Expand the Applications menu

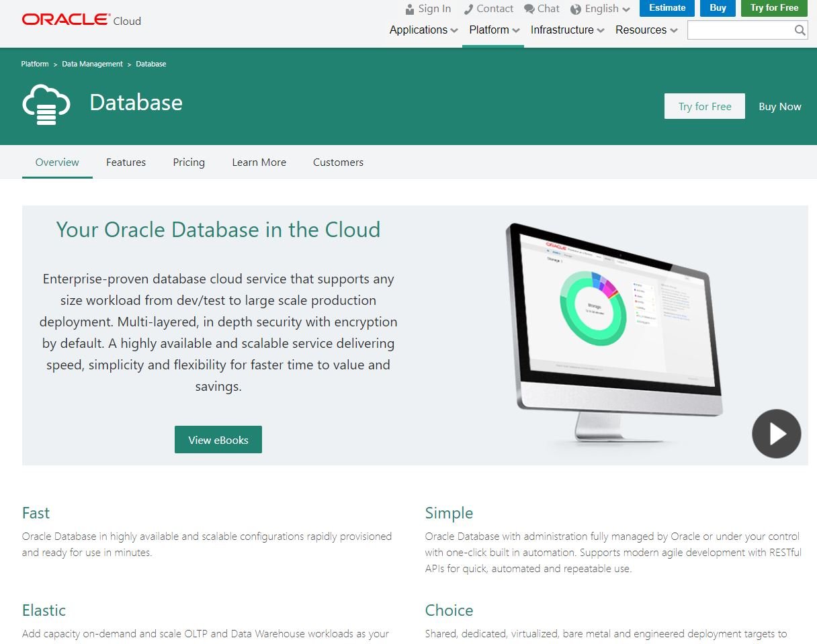424,30
